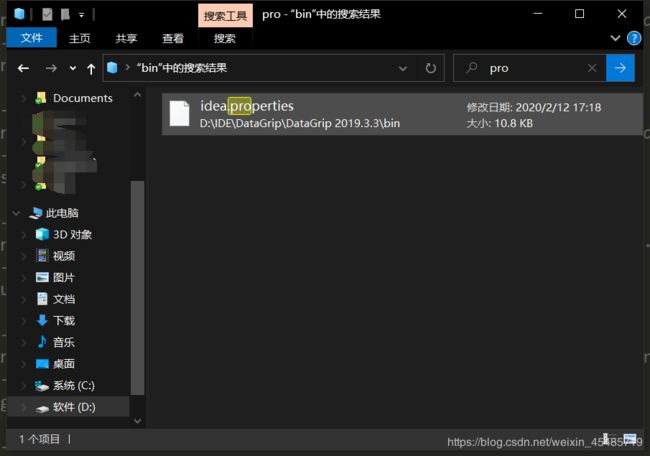Open 3D 对象 folder
This screenshot has width=650, height=456.
click(73, 235)
